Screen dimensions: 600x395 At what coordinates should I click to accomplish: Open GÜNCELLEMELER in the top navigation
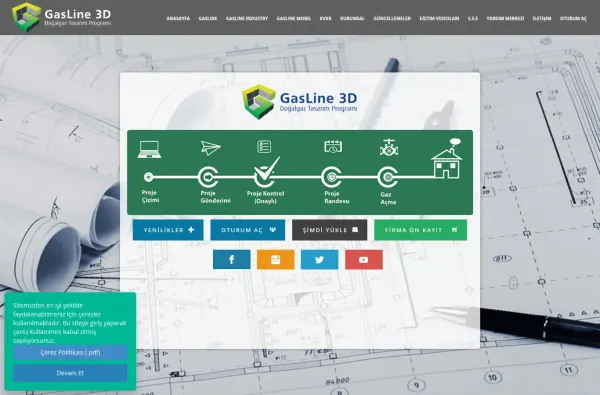392,18
